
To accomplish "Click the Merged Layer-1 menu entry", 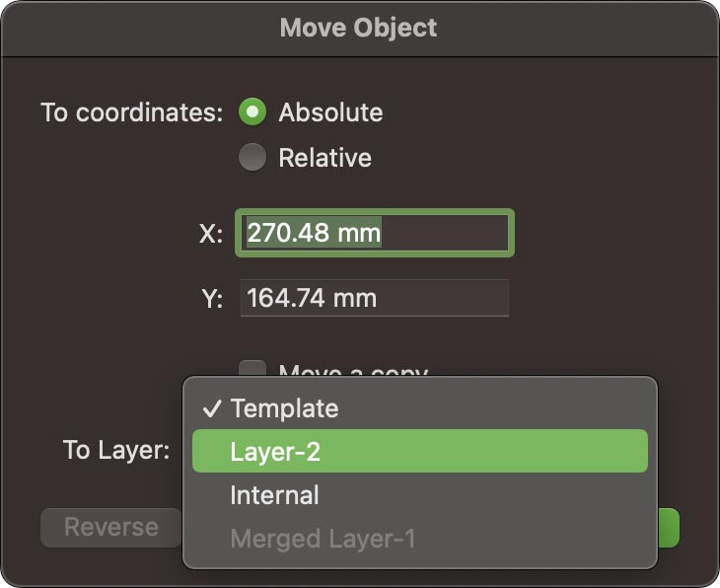I will tap(322, 539).
